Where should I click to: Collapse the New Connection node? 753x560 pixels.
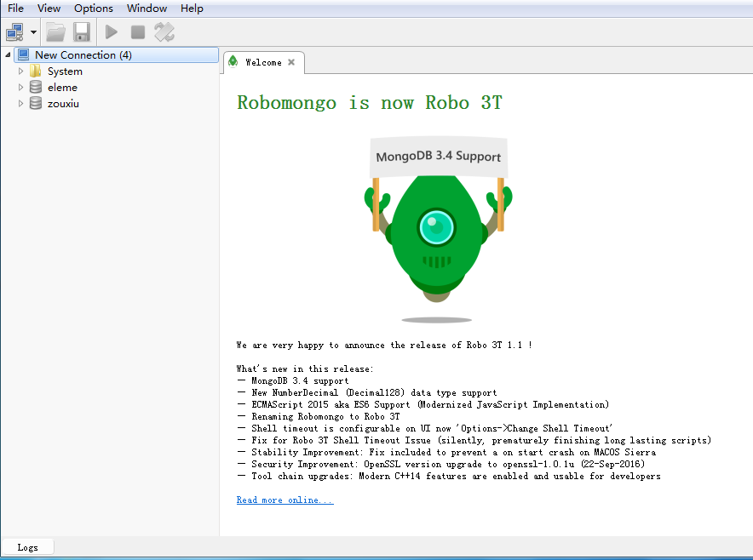(x=6, y=54)
